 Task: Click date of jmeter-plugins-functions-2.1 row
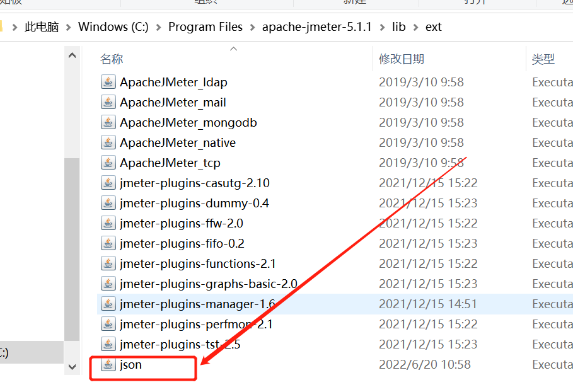click(x=428, y=263)
